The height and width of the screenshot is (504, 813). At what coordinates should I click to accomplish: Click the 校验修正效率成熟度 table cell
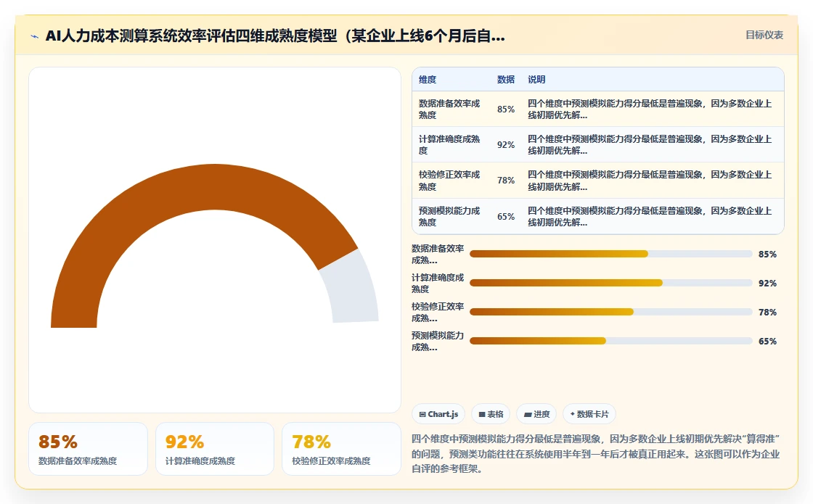pos(449,181)
